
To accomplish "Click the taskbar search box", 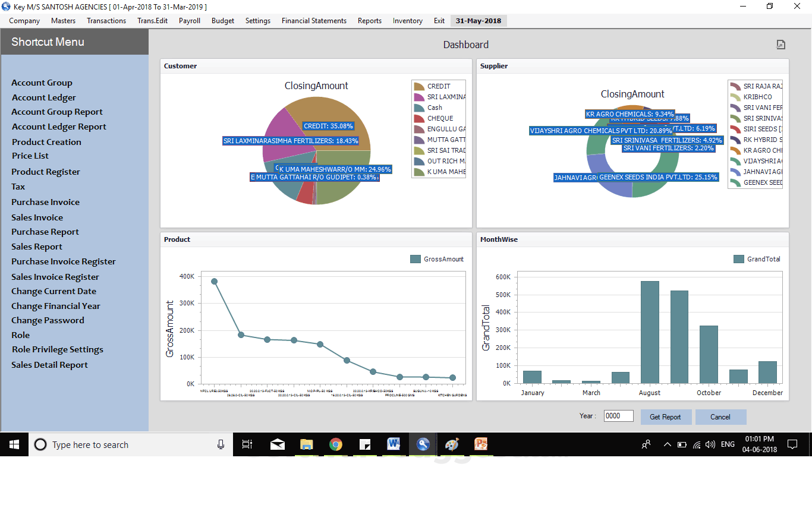I will point(131,444).
